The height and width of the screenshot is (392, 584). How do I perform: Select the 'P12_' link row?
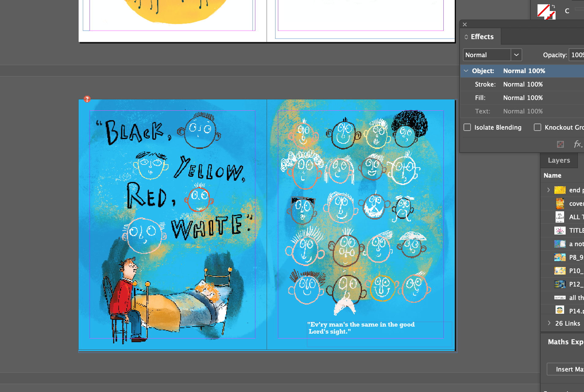point(563,284)
